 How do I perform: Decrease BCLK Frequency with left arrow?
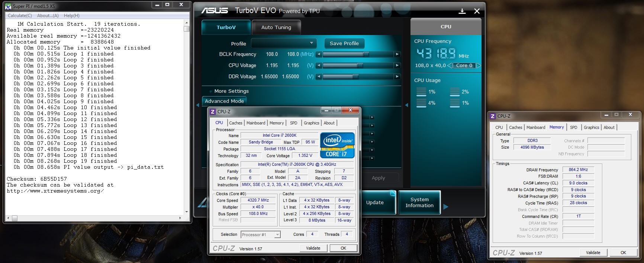pos(319,54)
